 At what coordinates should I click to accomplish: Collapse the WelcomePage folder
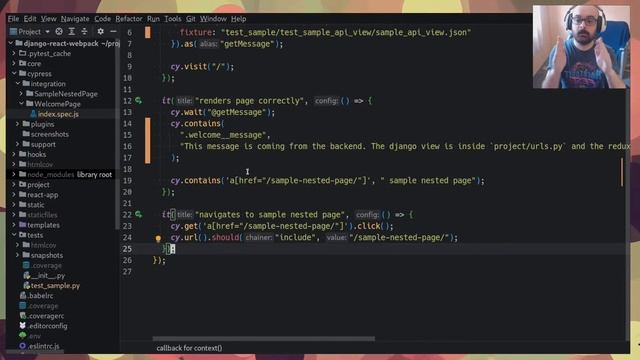[x=22, y=104]
